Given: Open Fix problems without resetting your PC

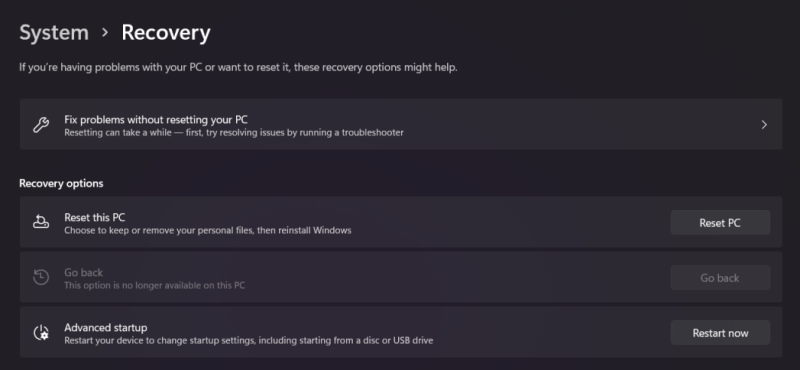Looking at the screenshot, I should point(401,124).
